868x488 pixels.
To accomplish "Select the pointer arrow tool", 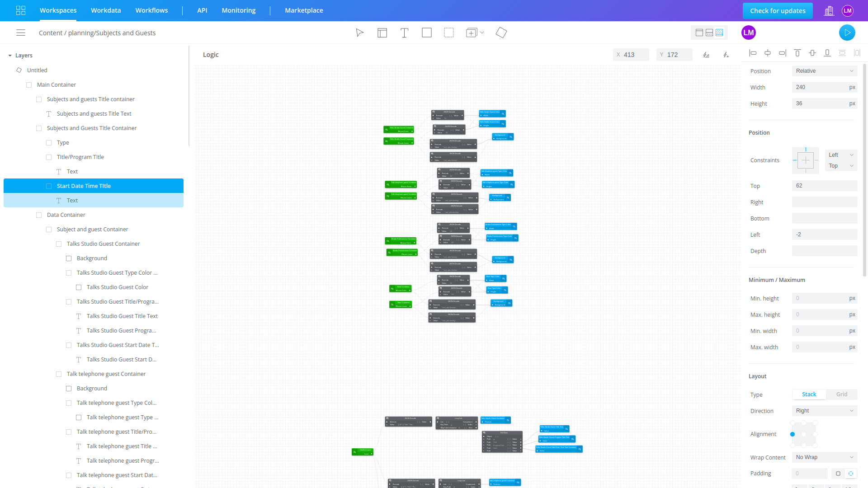I will (359, 33).
